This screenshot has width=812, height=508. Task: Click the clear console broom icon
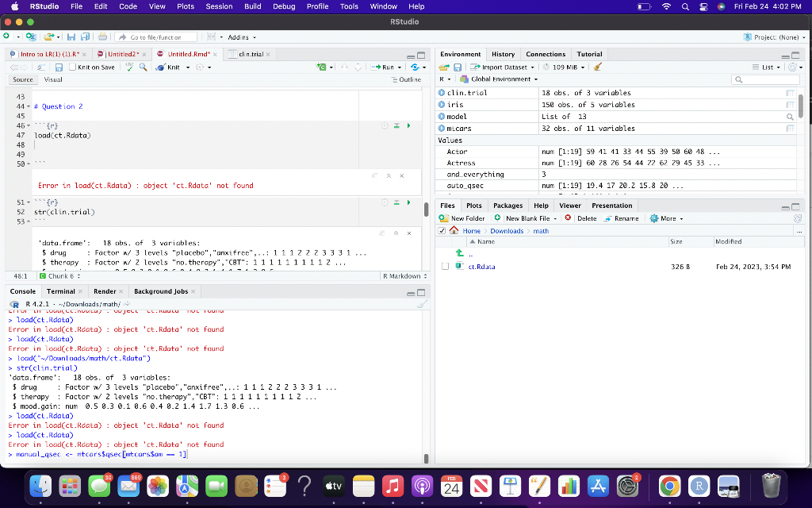coord(422,303)
